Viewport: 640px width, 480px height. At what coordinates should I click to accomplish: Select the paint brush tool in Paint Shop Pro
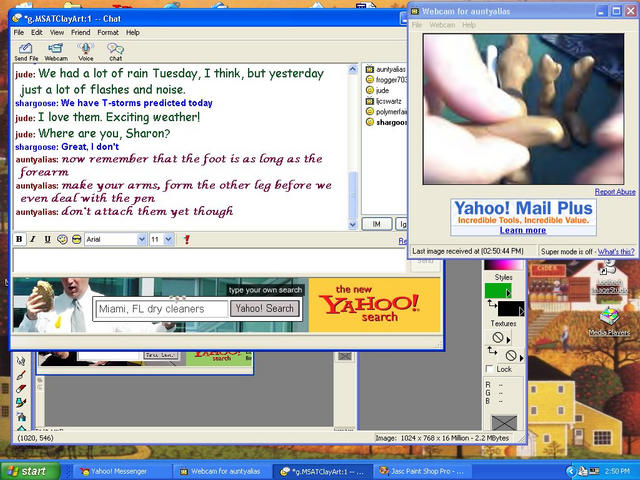pyautogui.click(x=21, y=375)
